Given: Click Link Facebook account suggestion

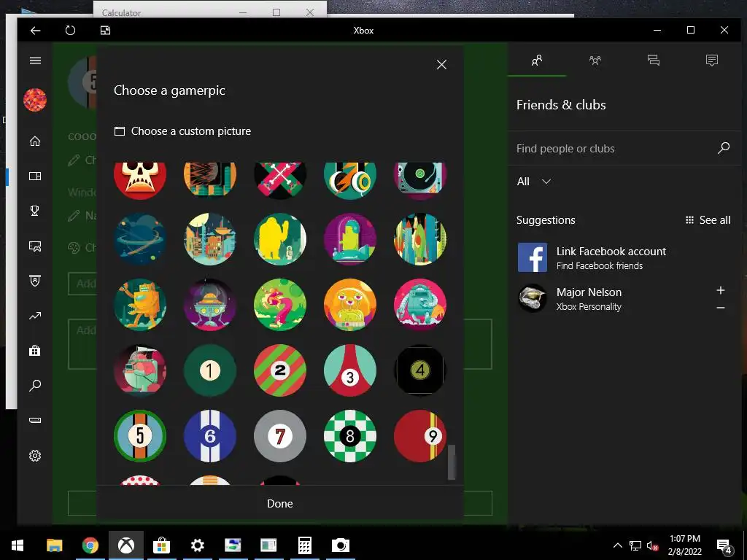Looking at the screenshot, I should point(624,257).
